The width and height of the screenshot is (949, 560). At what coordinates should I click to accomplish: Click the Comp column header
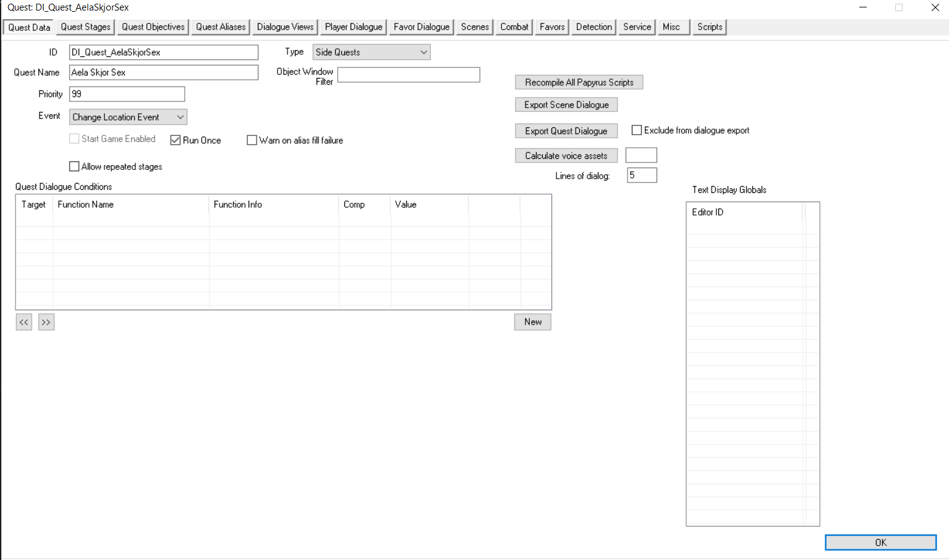tap(365, 205)
